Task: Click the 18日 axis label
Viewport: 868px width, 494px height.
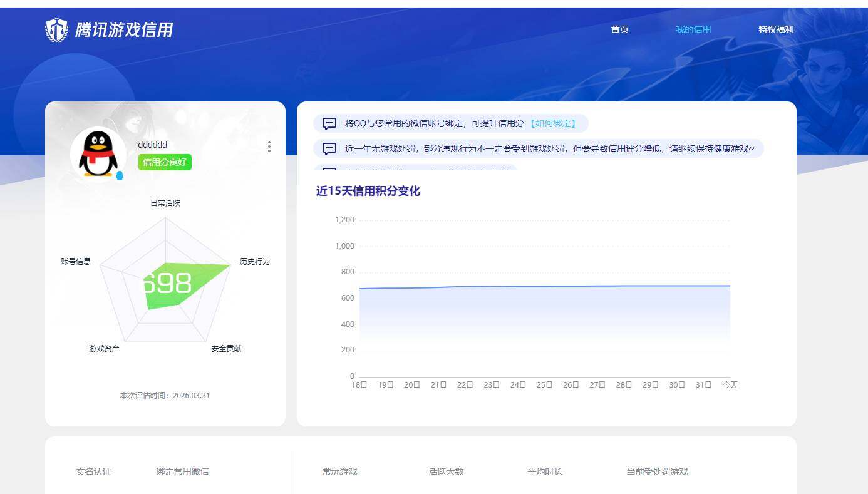Action: 359,385
